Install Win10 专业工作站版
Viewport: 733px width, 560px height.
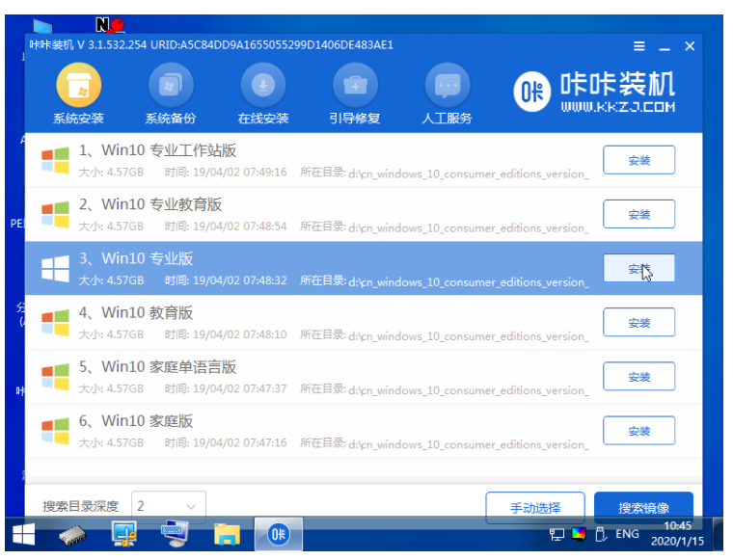[x=638, y=161]
